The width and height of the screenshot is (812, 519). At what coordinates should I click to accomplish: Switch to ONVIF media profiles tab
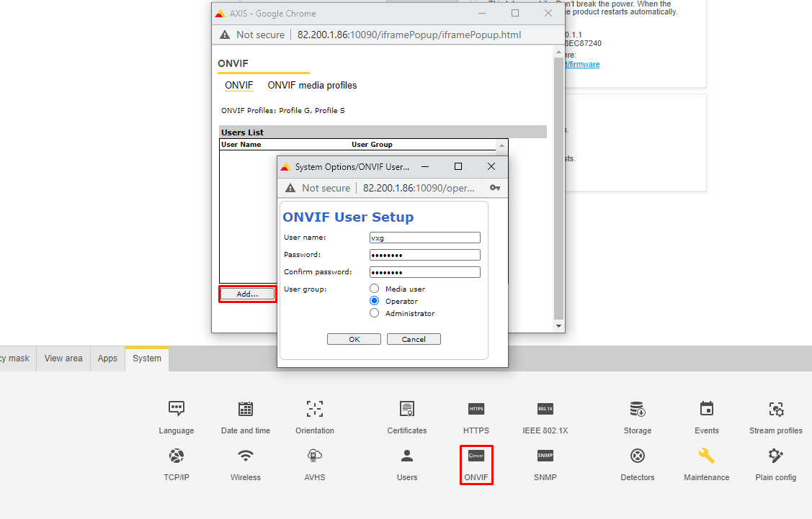pyautogui.click(x=312, y=85)
